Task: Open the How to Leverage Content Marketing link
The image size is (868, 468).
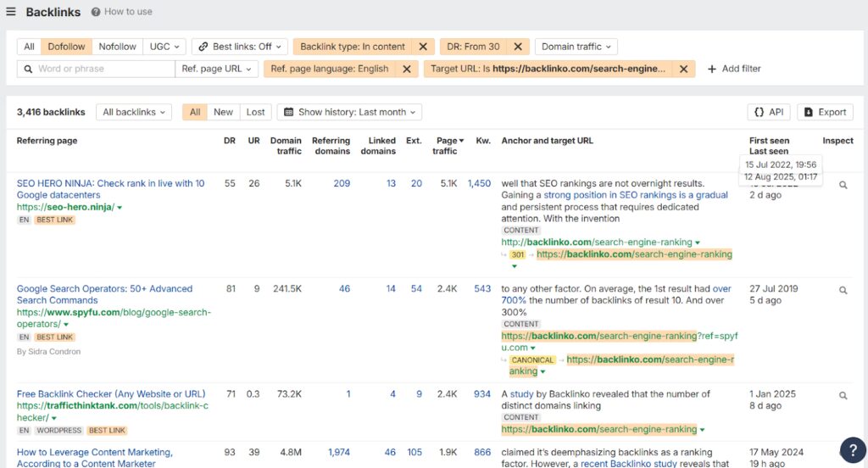Action: tap(95, 458)
